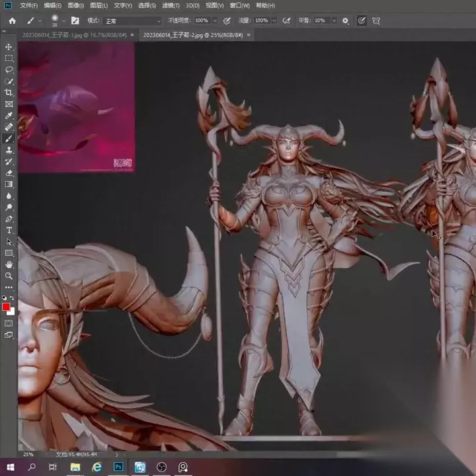The image size is (476, 476).
Task: Click the red foreground color swatch
Action: click(x=7, y=307)
